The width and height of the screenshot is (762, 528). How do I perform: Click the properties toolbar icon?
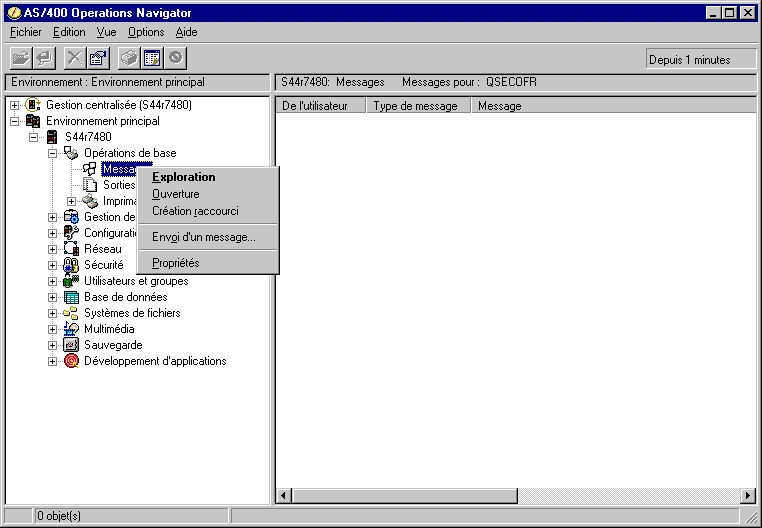[98, 58]
